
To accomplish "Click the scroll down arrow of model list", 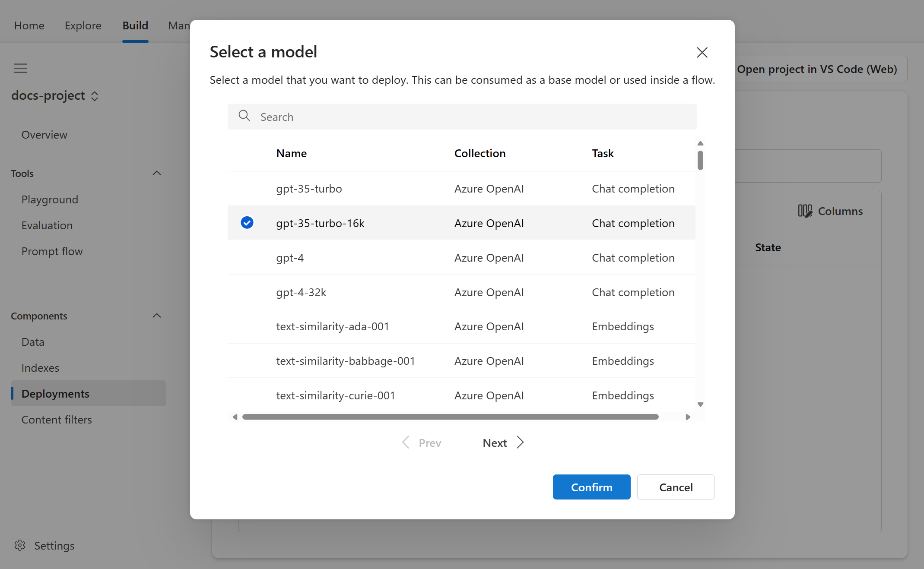I will pos(700,405).
